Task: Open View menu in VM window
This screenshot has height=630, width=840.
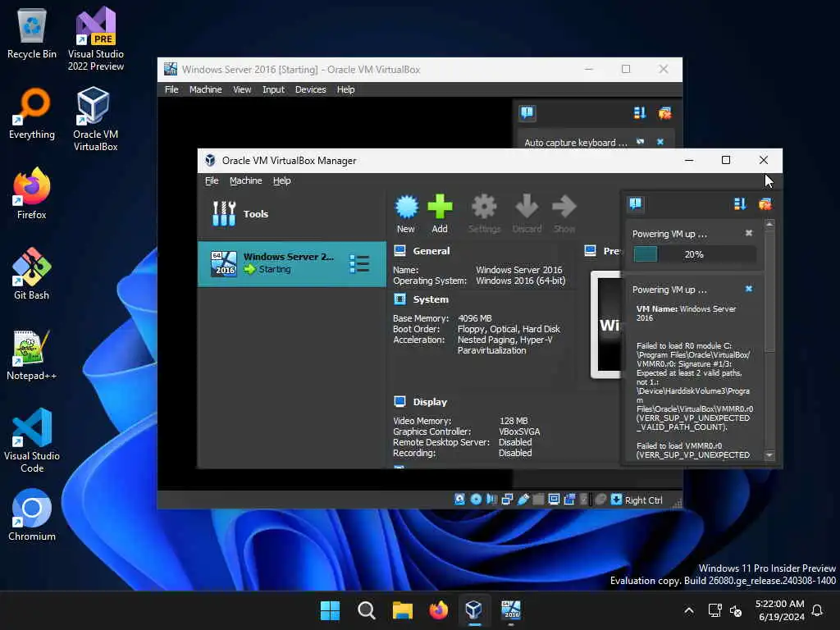Action: [x=242, y=89]
